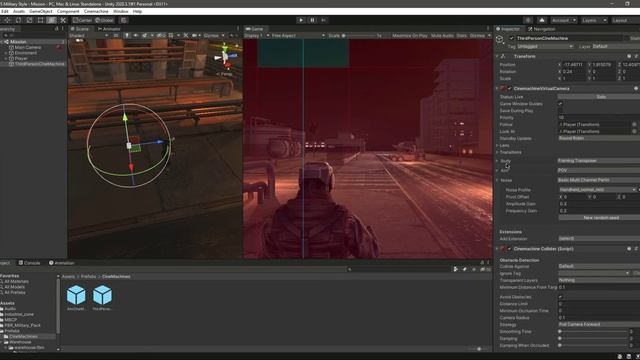
Task: Toggle Maximize On Play
Action: [409, 36]
